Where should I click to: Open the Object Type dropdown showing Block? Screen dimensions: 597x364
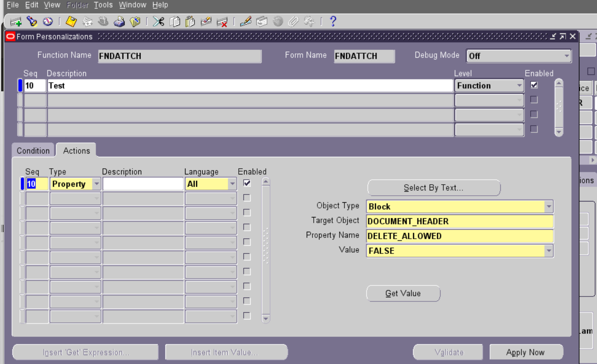[x=549, y=206]
